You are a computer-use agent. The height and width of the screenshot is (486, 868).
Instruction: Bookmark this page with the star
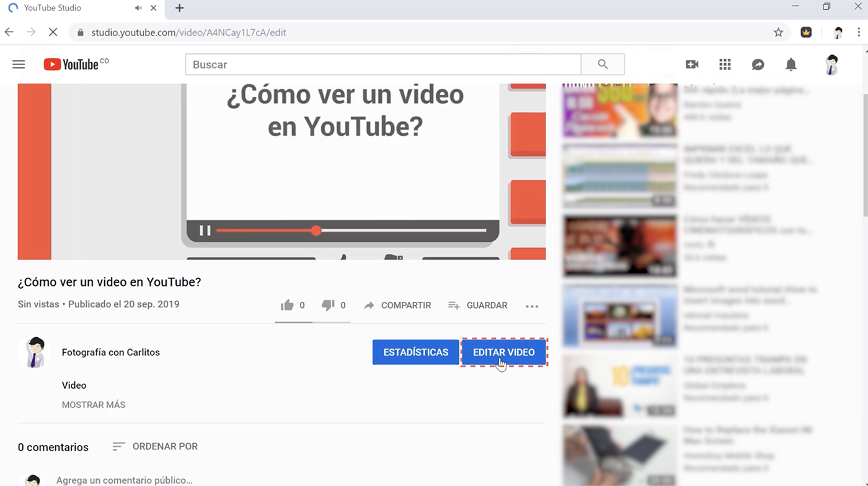(x=779, y=32)
